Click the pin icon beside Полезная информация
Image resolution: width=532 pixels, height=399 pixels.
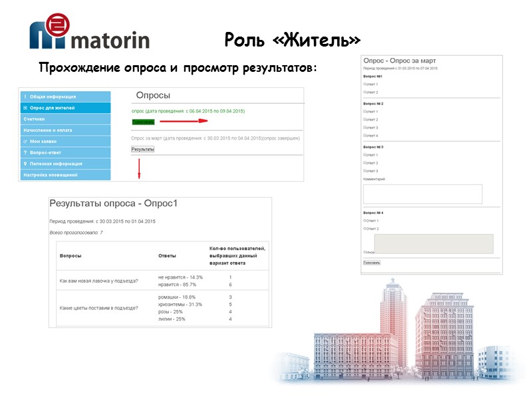tap(25, 164)
